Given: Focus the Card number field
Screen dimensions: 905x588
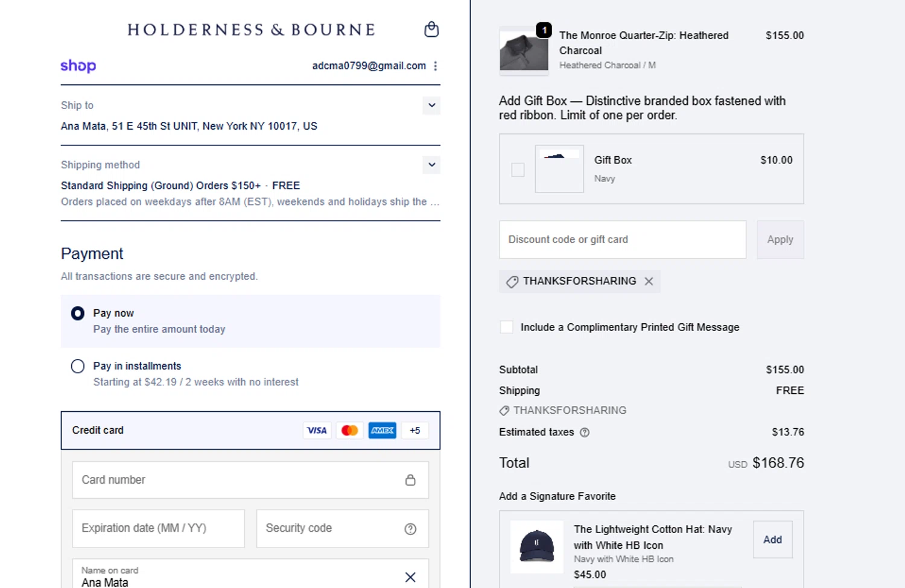Looking at the screenshot, I should (x=250, y=480).
